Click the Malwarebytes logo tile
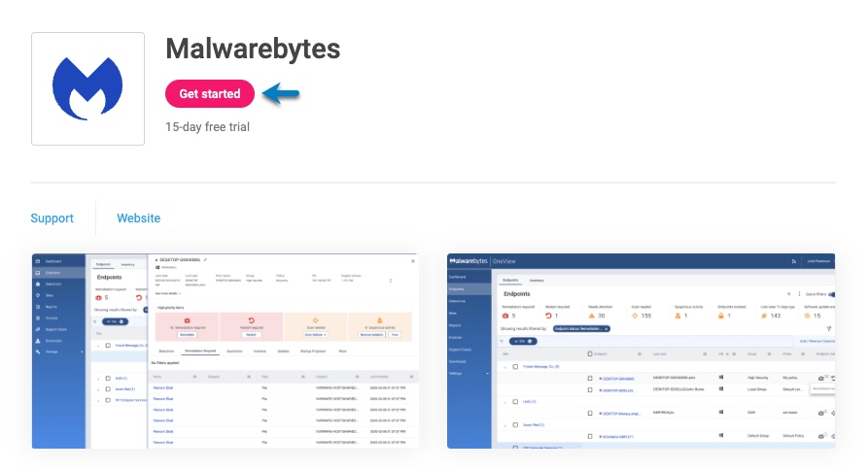This screenshot has height=470, width=868. 88,89
